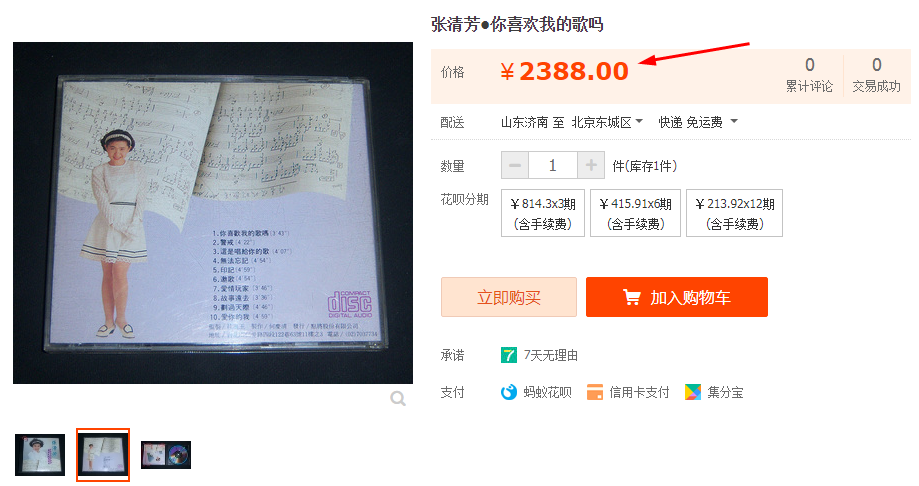Click the orange 信用卡支付 card icon
This screenshot has width=919, height=486.
click(x=595, y=392)
